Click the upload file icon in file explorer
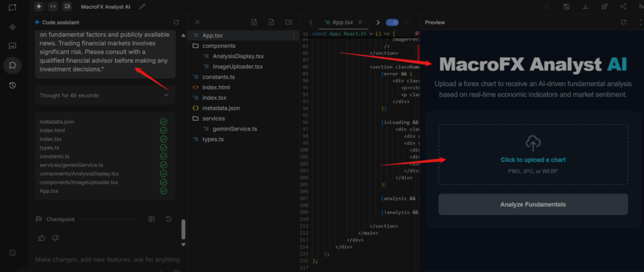 pyautogui.click(x=254, y=22)
